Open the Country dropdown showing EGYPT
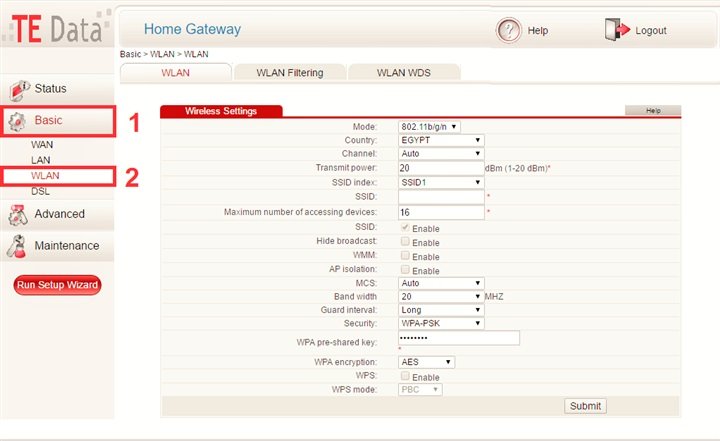The width and height of the screenshot is (720, 441). point(440,141)
